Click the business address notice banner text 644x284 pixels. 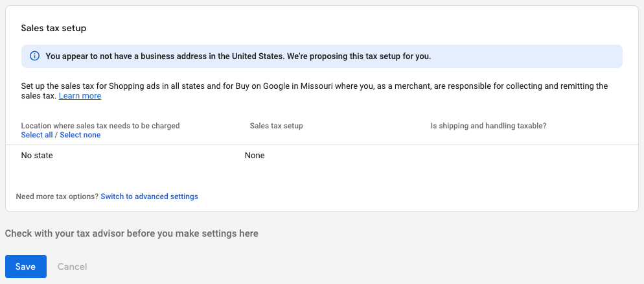[x=238, y=56]
